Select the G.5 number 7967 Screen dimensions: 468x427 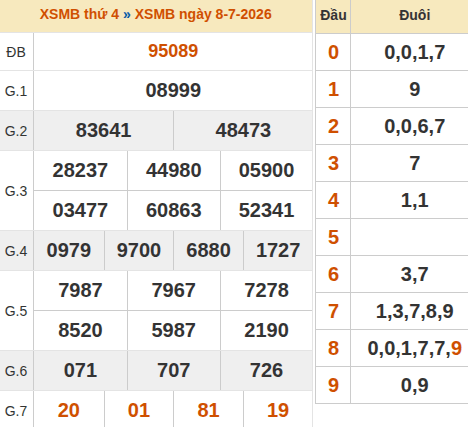click(x=174, y=290)
